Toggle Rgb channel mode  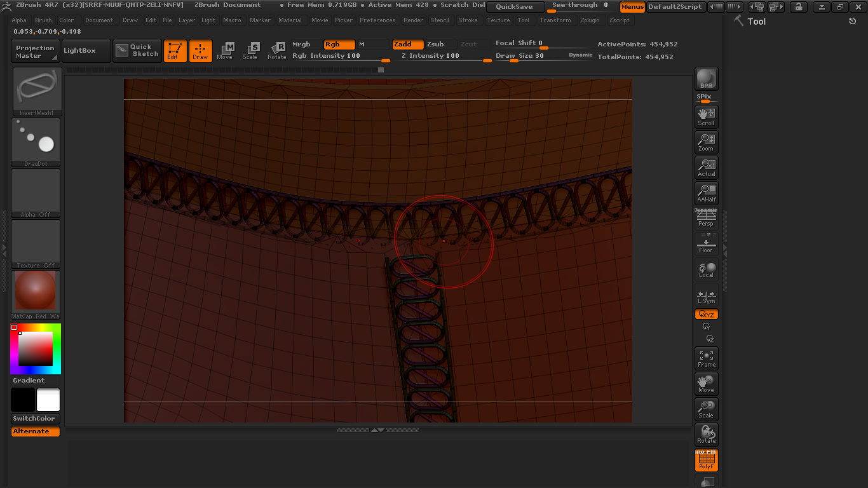pyautogui.click(x=339, y=44)
